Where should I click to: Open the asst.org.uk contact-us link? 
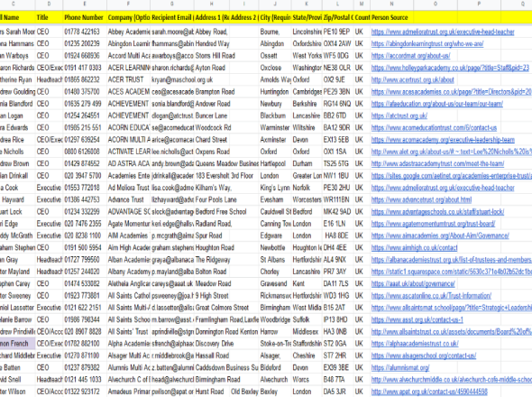tap(417, 320)
